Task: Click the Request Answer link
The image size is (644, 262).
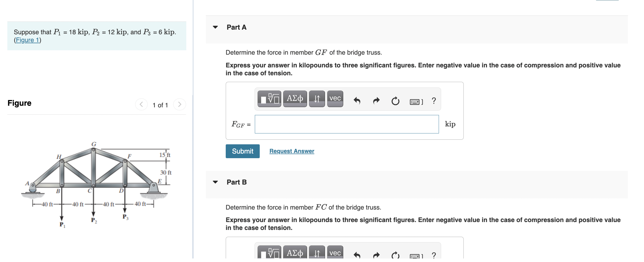Action: tap(291, 151)
